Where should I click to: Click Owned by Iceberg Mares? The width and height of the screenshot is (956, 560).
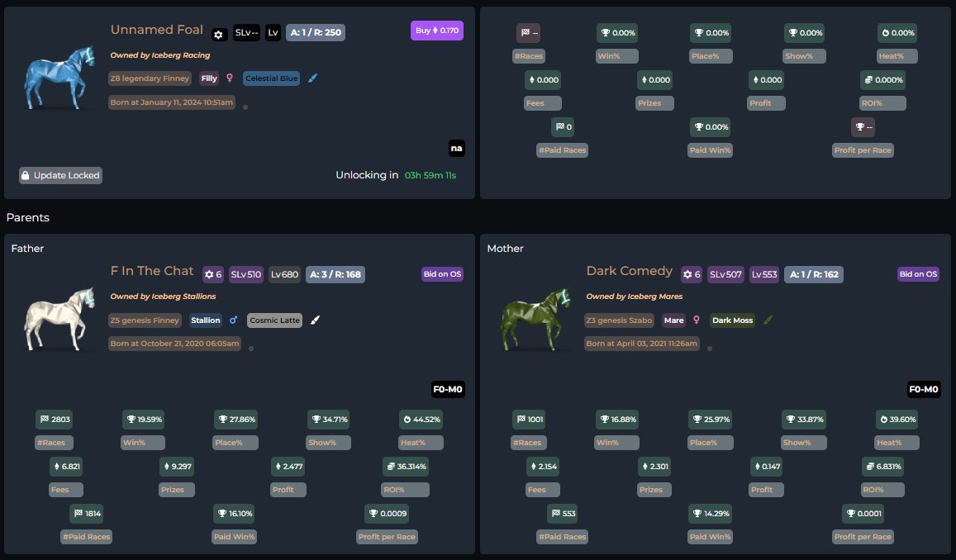(634, 297)
